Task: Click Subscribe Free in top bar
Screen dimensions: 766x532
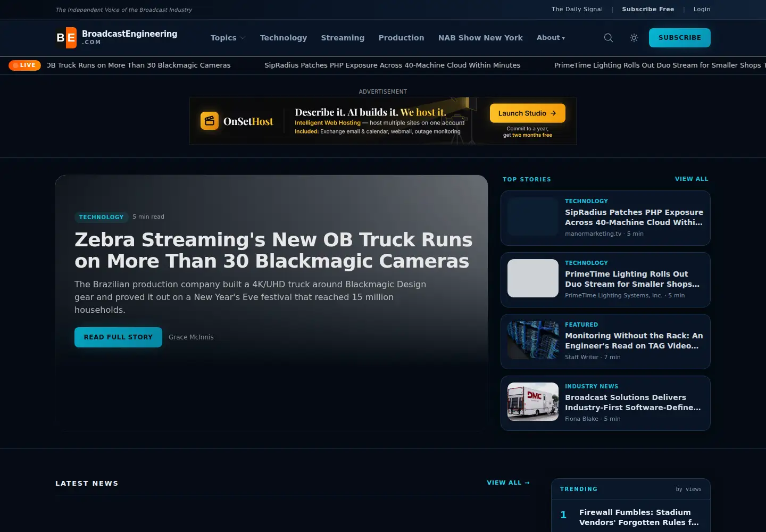Action: click(x=648, y=9)
